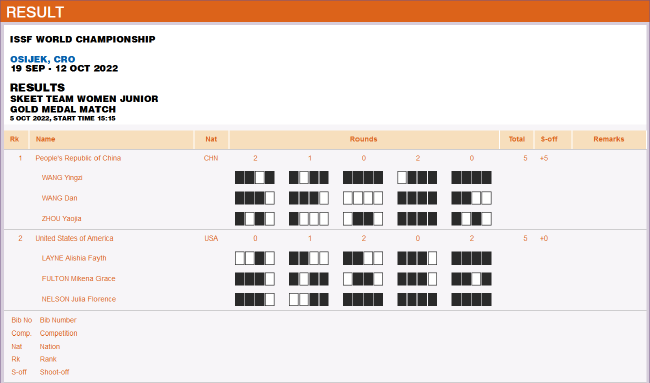This screenshot has height=383, width=650.
Task: Click the Nation legend description
Action: (50, 347)
